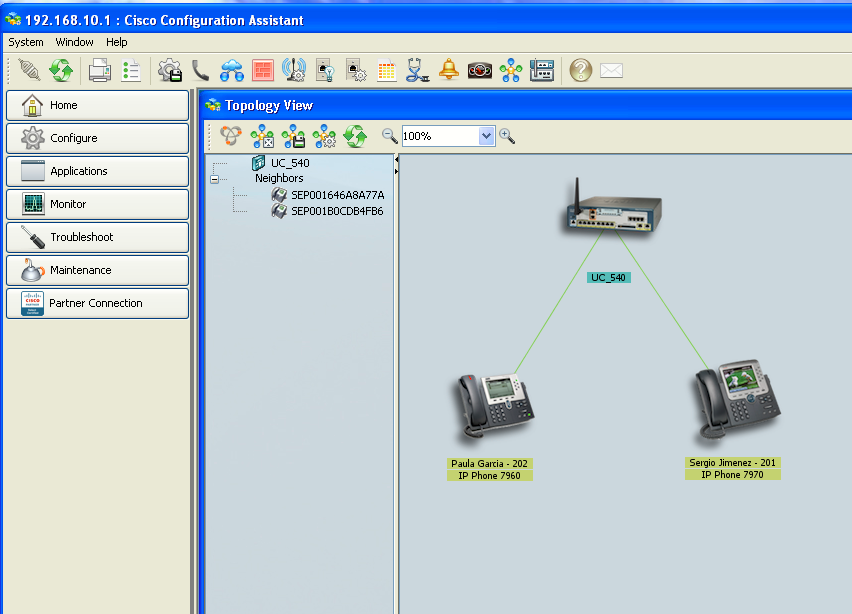Select SEP001646A8A77A in the tree

tap(337, 195)
